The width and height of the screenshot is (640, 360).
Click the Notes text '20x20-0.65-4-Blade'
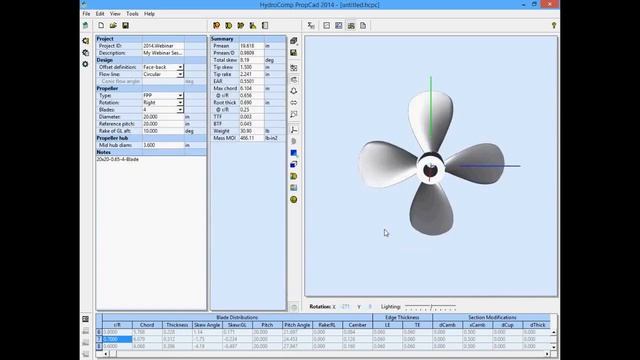[118, 159]
